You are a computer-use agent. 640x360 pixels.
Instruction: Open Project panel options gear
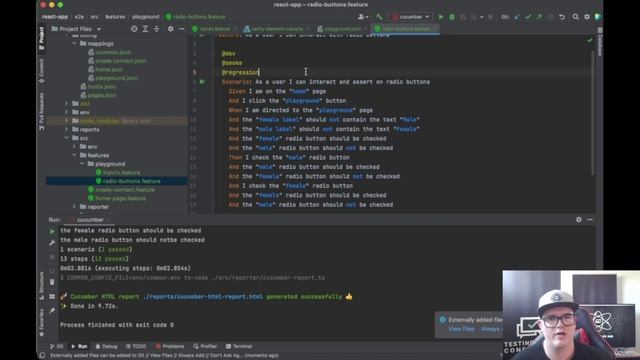pos(171,29)
